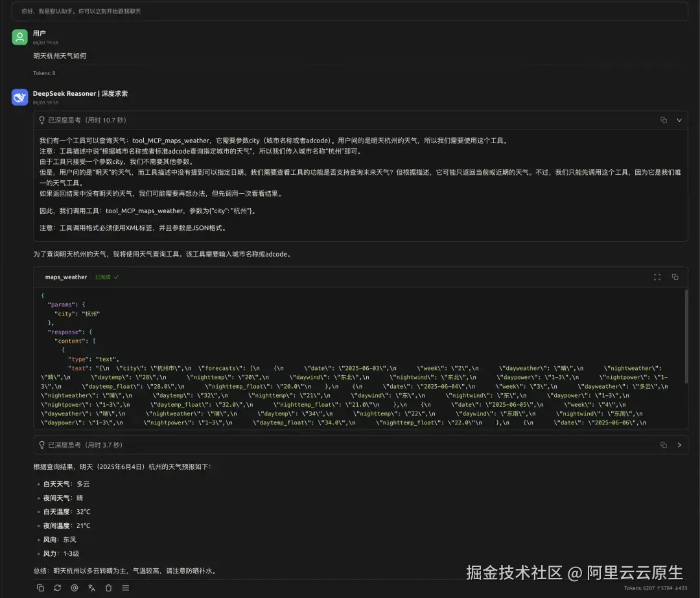The image size is (700, 598).
Task: Copy the 10.7-second thinking block content
Action: pos(664,120)
